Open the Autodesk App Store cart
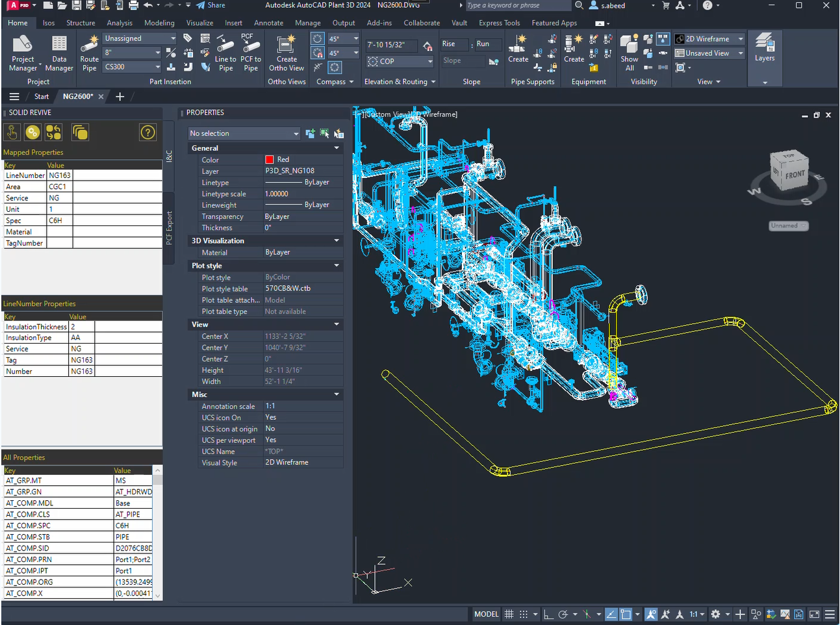Viewport: 840px width, 625px height. (666, 5)
